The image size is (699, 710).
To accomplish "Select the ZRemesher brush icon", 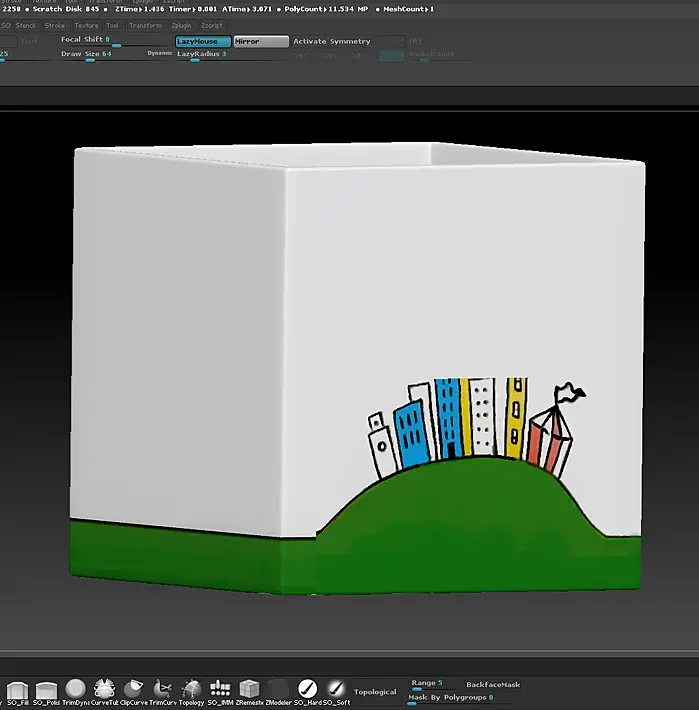I will (249, 689).
